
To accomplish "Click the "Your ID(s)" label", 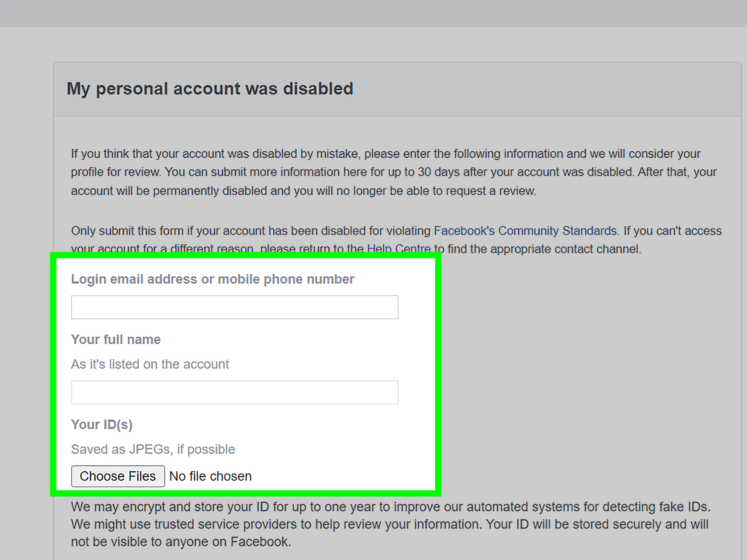I will click(101, 424).
